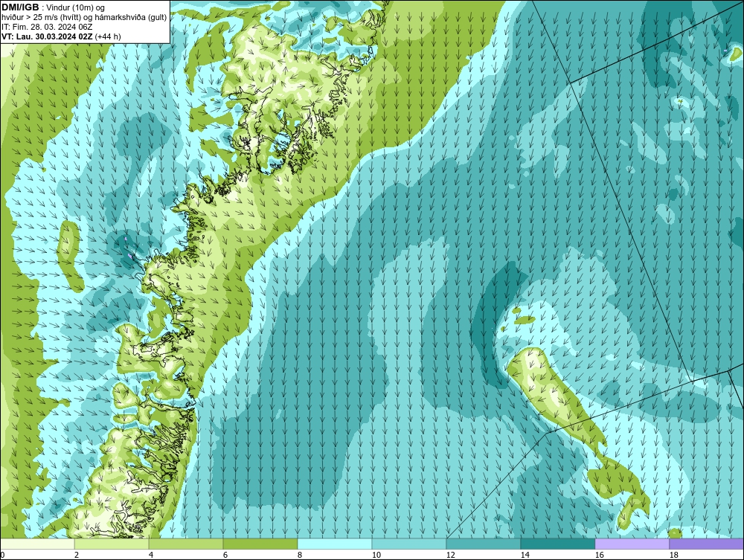Click the 2–4 m/s light green swatch
The width and height of the screenshot is (744, 560).
tap(112, 544)
